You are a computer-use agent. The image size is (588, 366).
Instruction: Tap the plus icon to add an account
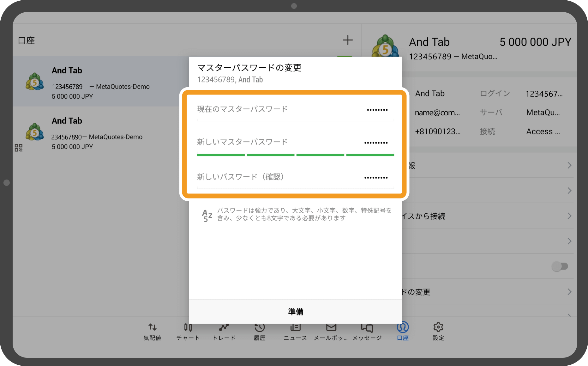coord(348,40)
